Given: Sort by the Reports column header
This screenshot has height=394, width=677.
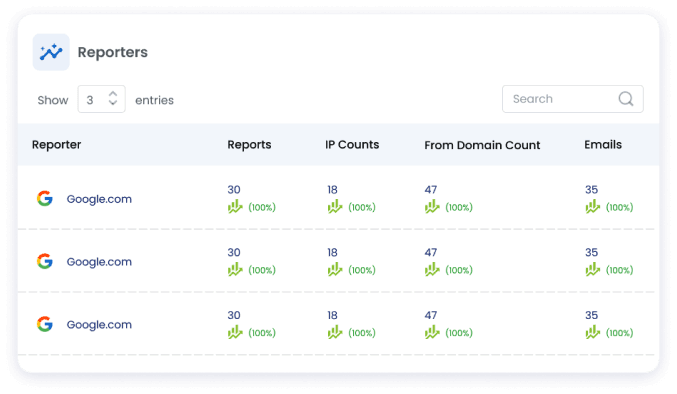Looking at the screenshot, I should click(249, 145).
